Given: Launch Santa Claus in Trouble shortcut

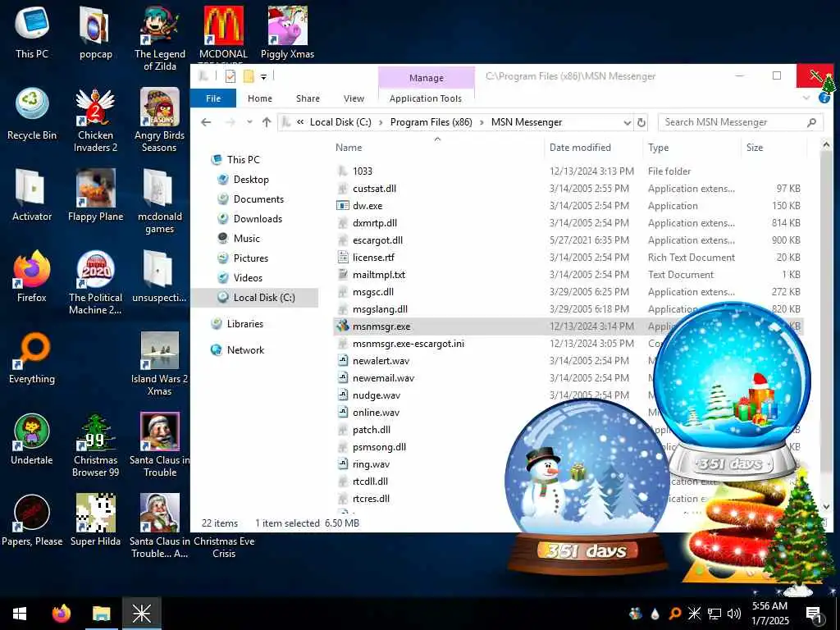Looking at the screenshot, I should [x=160, y=445].
